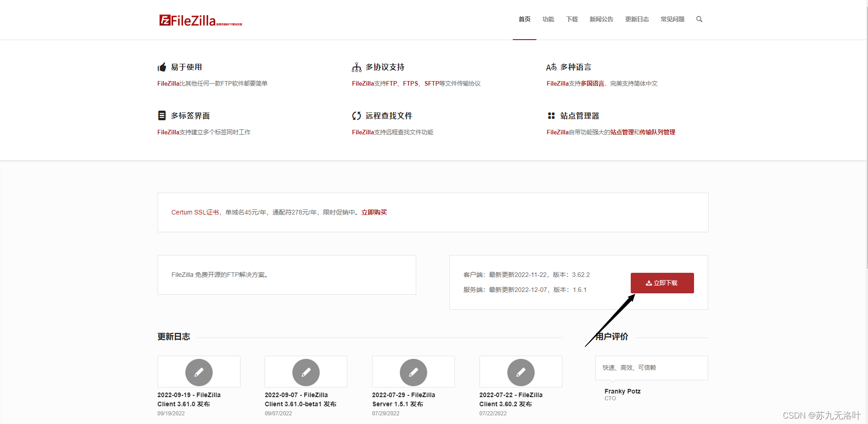Click the network icon beside 多协议支持
Image resolution: width=868 pixels, height=424 pixels.
pyautogui.click(x=357, y=67)
